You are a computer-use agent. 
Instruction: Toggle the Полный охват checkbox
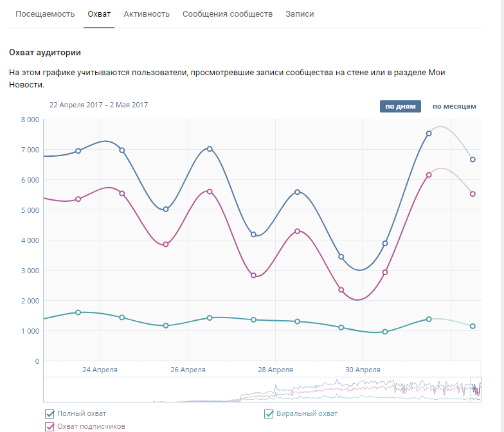coord(50,414)
